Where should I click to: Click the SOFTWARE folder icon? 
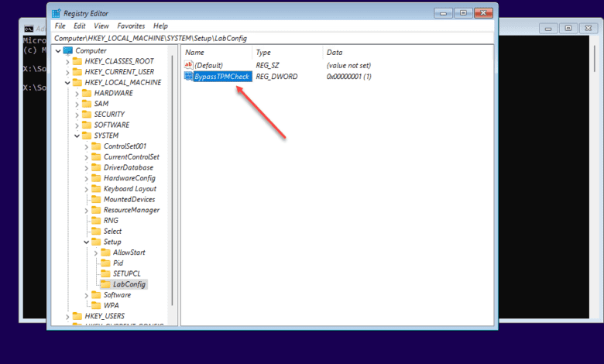[x=87, y=125]
